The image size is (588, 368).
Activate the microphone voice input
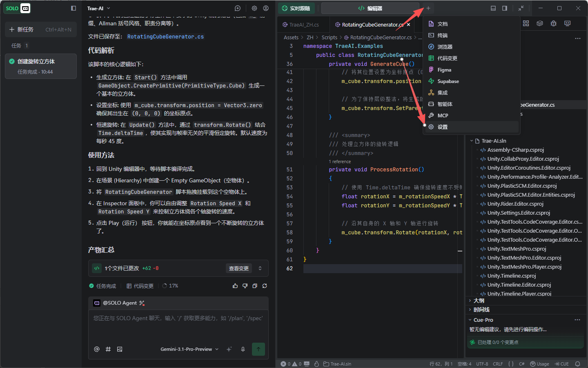243,349
